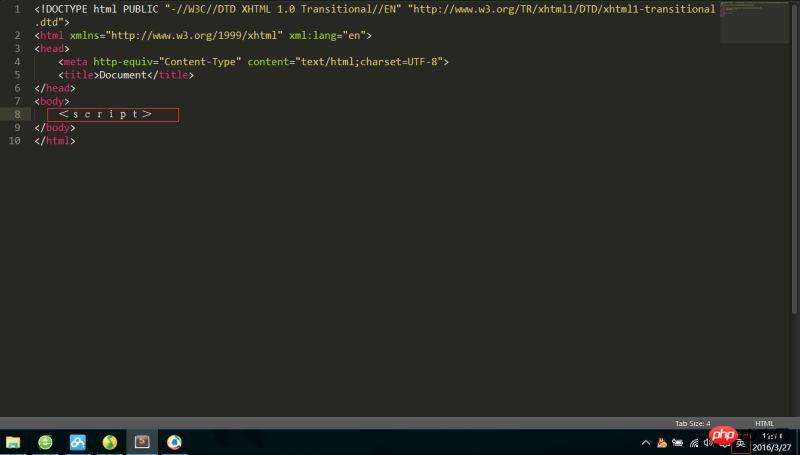Screen dimensions: 800x455
Task: Click the word Document in the title
Action: [x=123, y=75]
